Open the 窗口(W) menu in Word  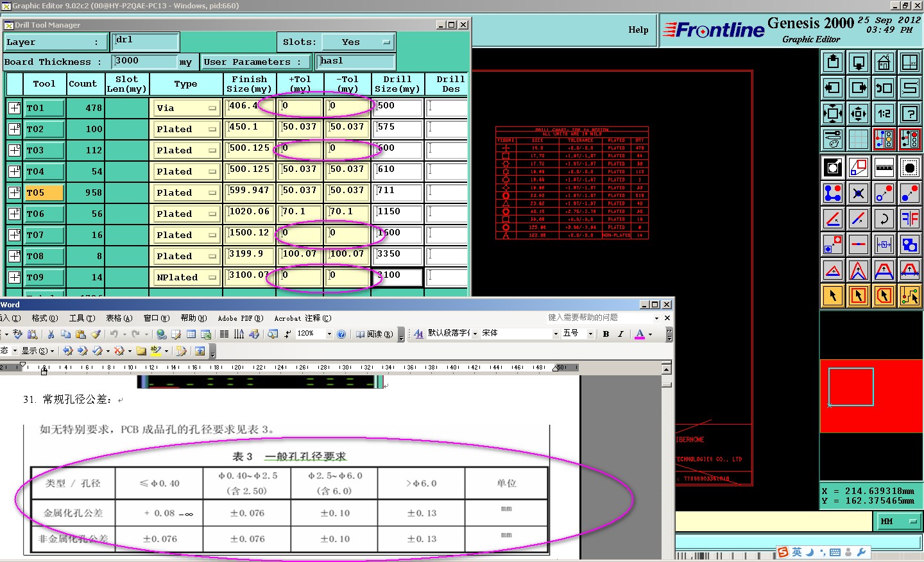tap(156, 318)
